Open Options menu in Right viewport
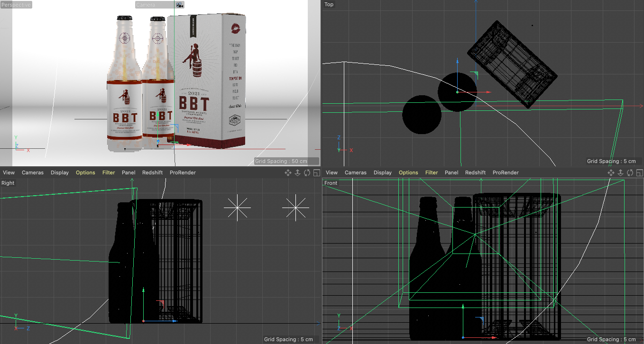This screenshot has height=344, width=644. [x=85, y=172]
